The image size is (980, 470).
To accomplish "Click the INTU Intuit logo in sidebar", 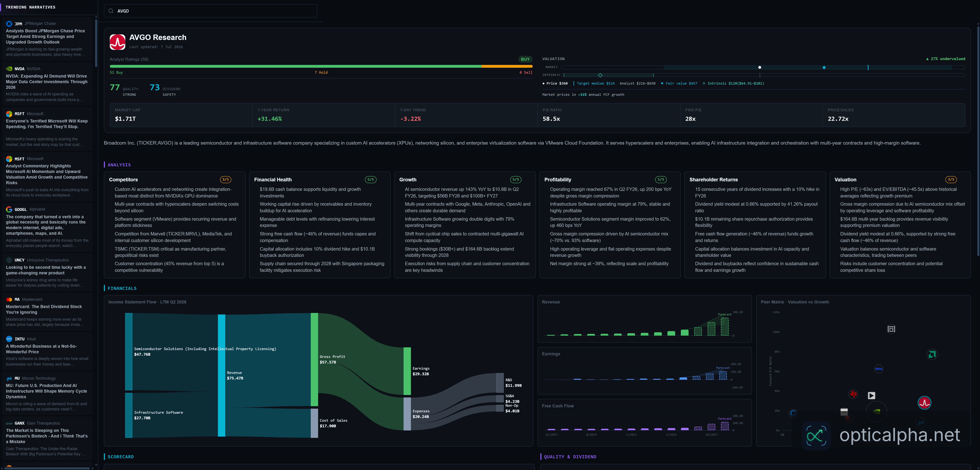I will [9, 339].
